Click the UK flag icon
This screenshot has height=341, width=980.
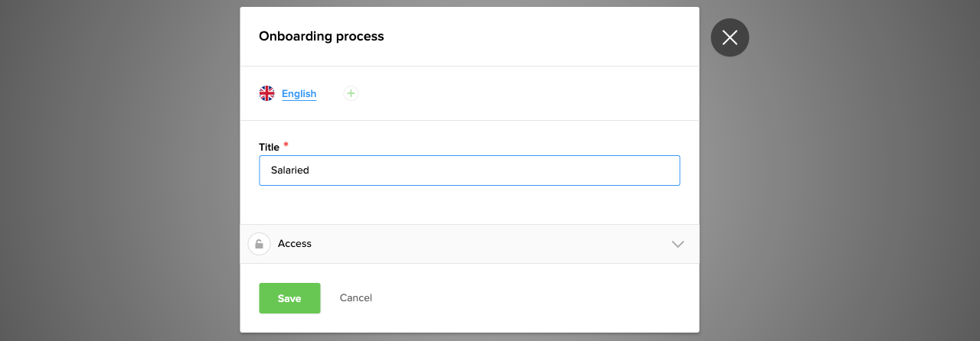(266, 93)
